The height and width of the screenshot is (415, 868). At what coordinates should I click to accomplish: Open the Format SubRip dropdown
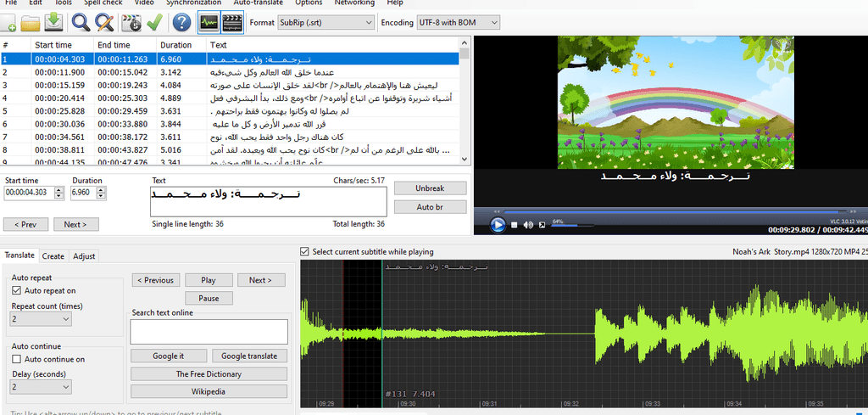pyautogui.click(x=326, y=23)
